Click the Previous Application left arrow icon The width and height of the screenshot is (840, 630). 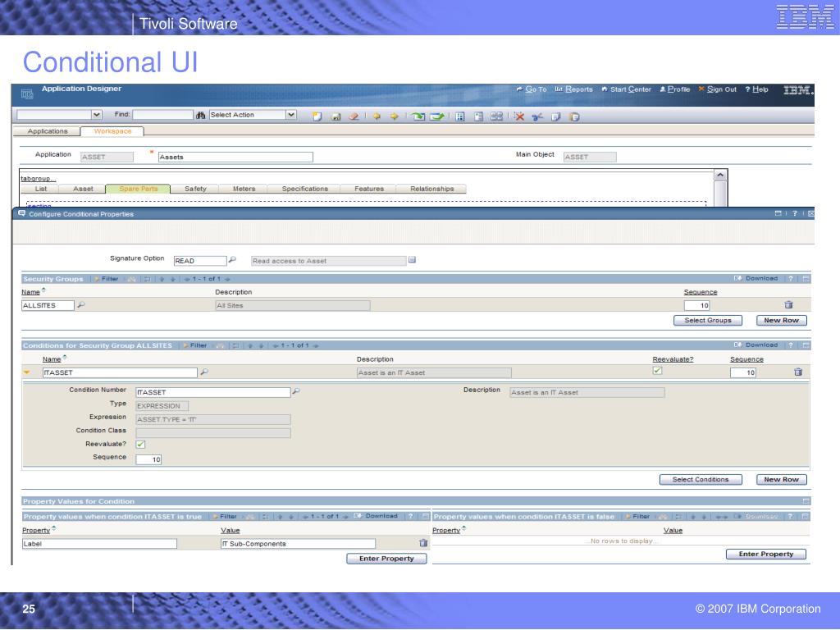click(x=377, y=116)
